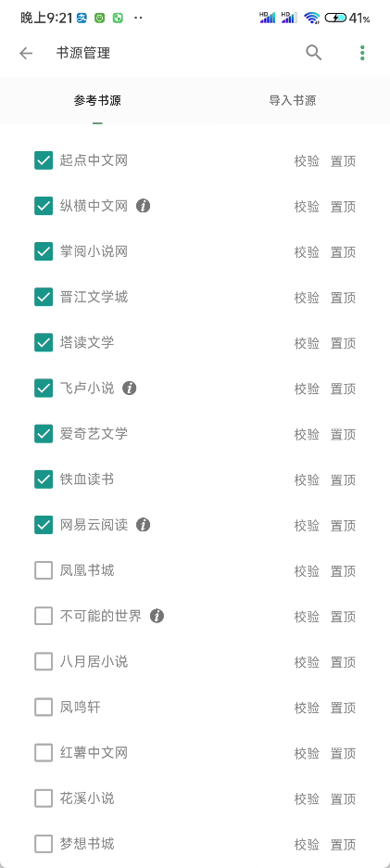Screen dimensions: 390x868
Task: Pin 梦想书城 with 置顶
Action: [x=343, y=844]
